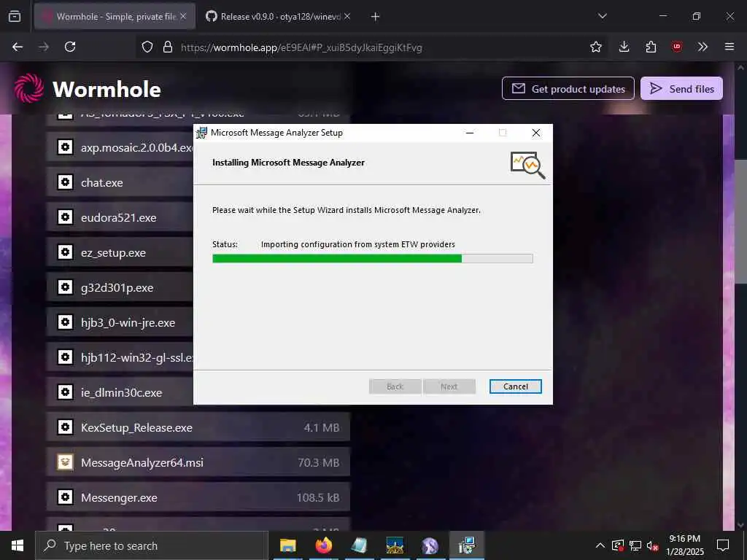Click the file icon beside eudora521.exe
Viewport: 747px width, 560px height.
tap(65, 217)
